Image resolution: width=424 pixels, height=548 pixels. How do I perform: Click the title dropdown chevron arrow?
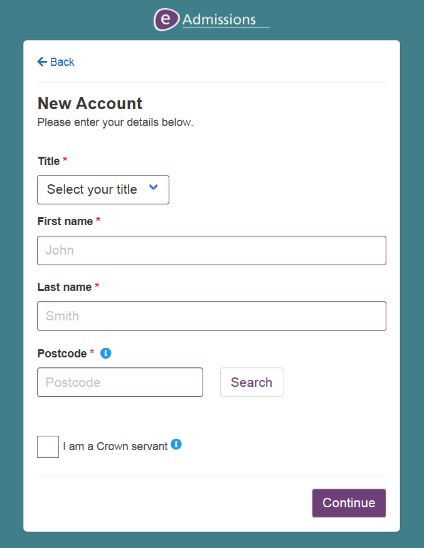tap(153, 187)
